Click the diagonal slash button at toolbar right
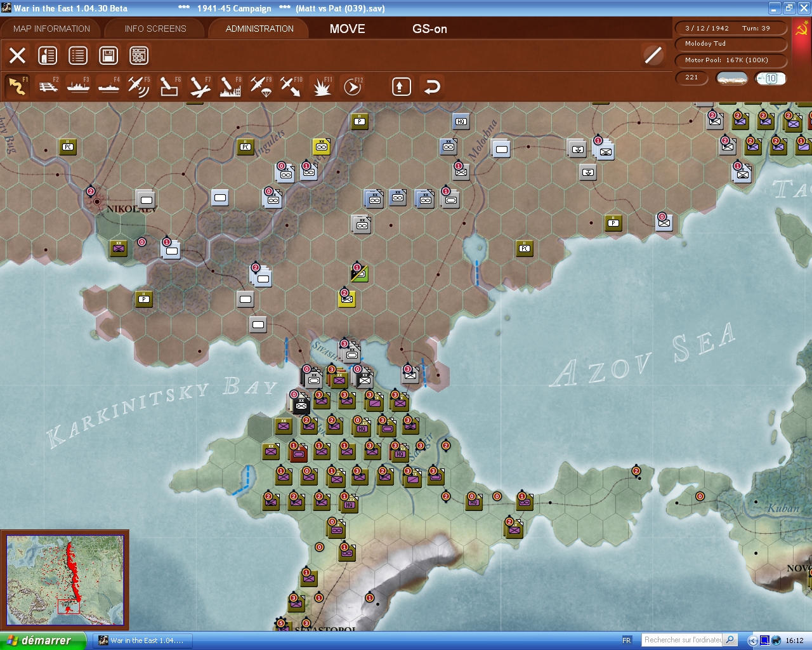Image resolution: width=812 pixels, height=650 pixels. pyautogui.click(x=653, y=55)
